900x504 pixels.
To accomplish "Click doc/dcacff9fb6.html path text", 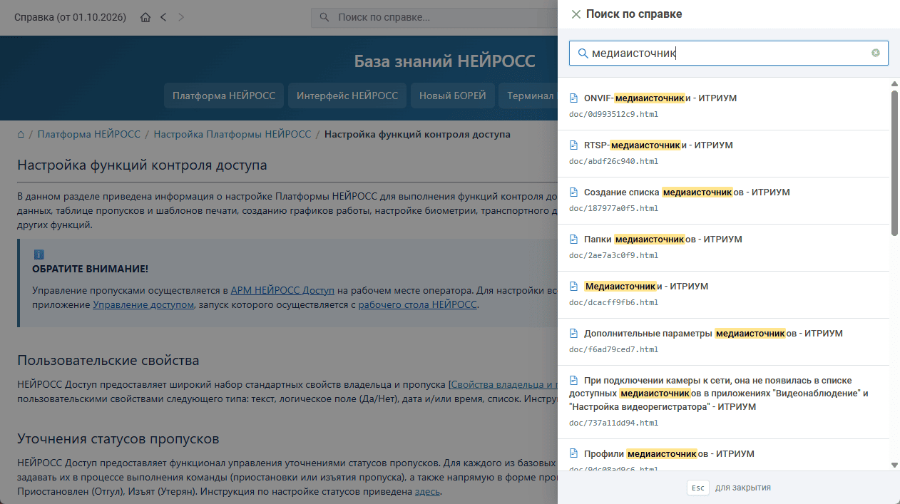I will (614, 303).
